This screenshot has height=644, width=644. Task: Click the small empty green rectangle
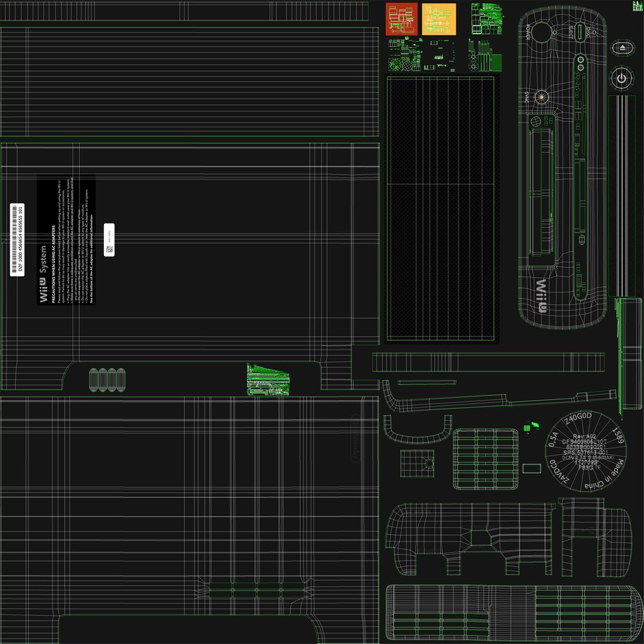pyautogui.click(x=531, y=469)
